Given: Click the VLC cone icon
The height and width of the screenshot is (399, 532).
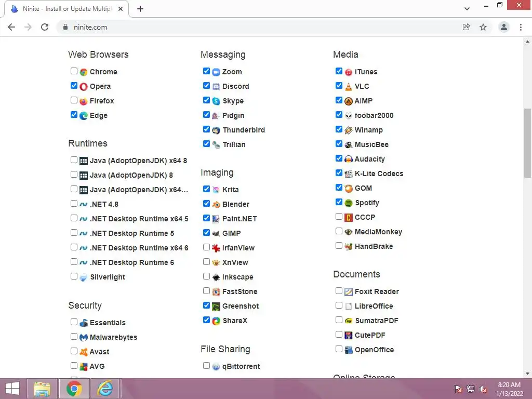Looking at the screenshot, I should [x=349, y=87].
